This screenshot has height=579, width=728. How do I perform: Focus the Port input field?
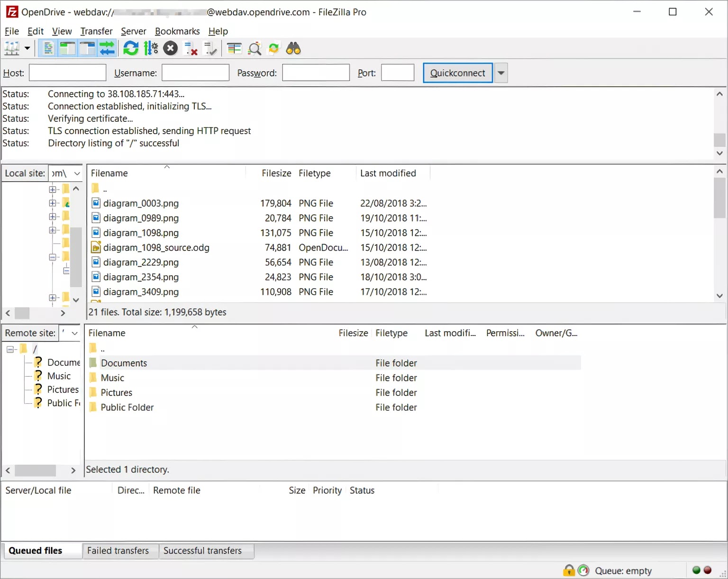tap(398, 73)
